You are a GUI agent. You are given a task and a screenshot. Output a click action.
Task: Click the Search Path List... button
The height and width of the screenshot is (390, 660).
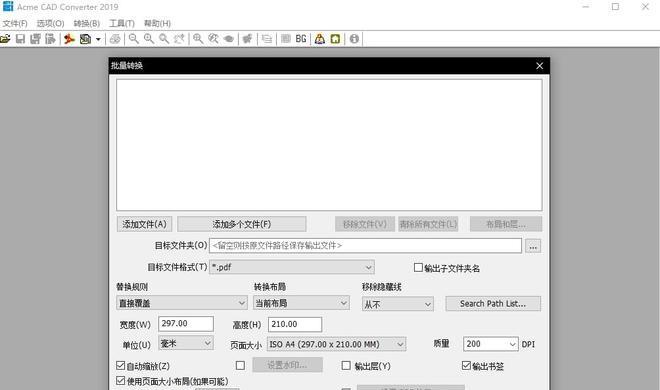click(x=493, y=304)
